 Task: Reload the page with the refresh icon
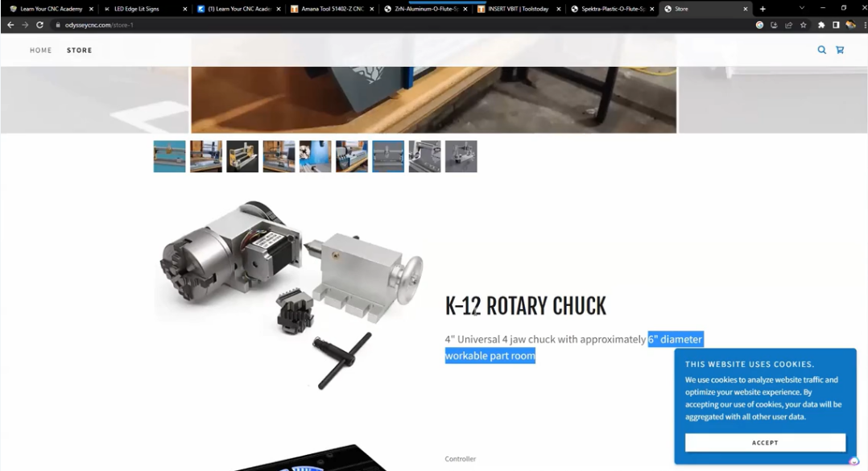(38, 25)
